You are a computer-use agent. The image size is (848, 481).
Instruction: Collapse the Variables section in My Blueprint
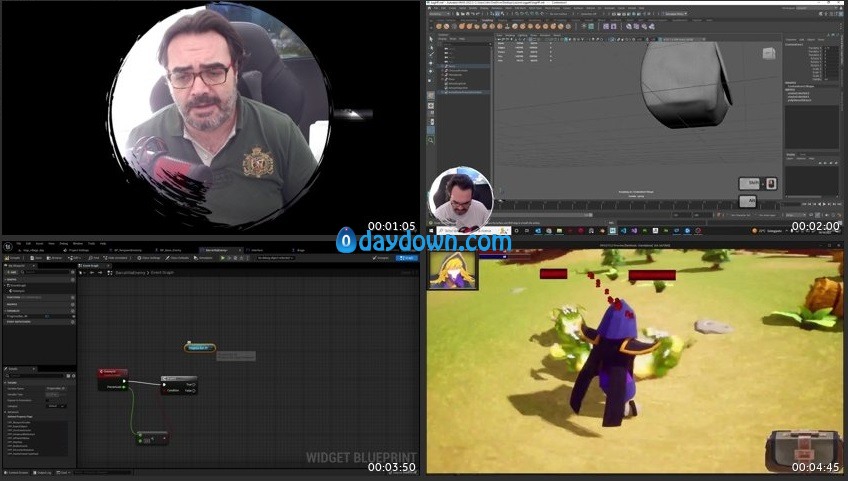click(x=5, y=311)
